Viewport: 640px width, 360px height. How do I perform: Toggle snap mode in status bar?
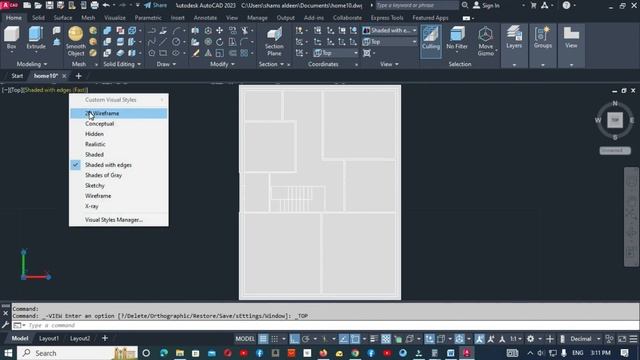[275, 339]
